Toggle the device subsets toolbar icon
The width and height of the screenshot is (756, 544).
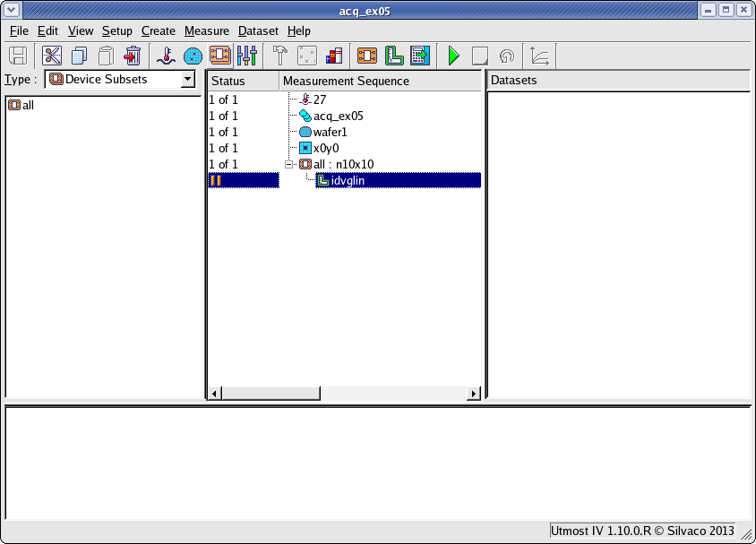[220, 55]
